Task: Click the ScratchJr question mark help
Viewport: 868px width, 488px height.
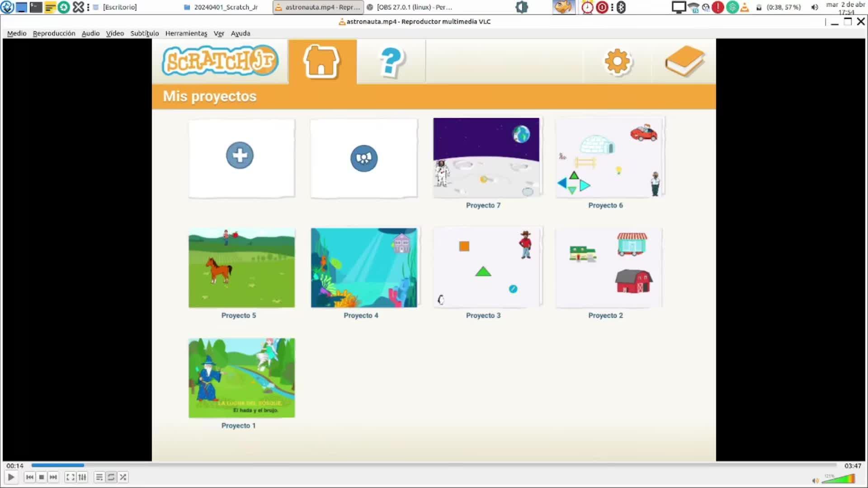Action: click(x=391, y=62)
